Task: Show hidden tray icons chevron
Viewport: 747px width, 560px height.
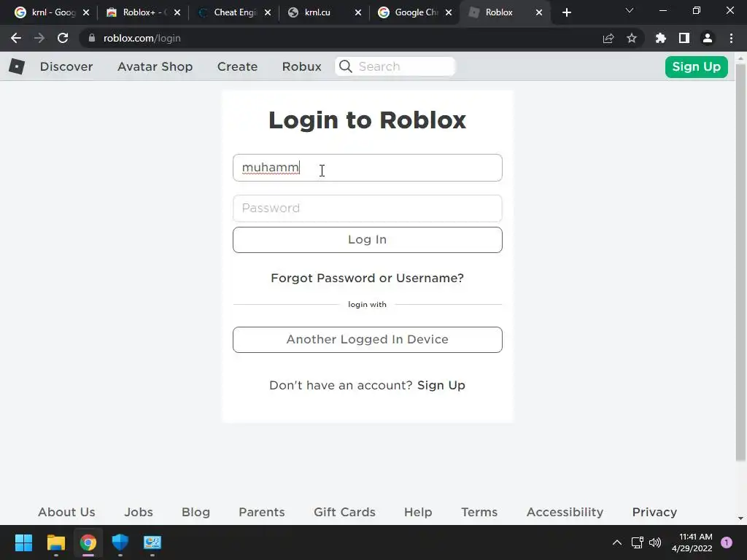Action: [x=617, y=542]
